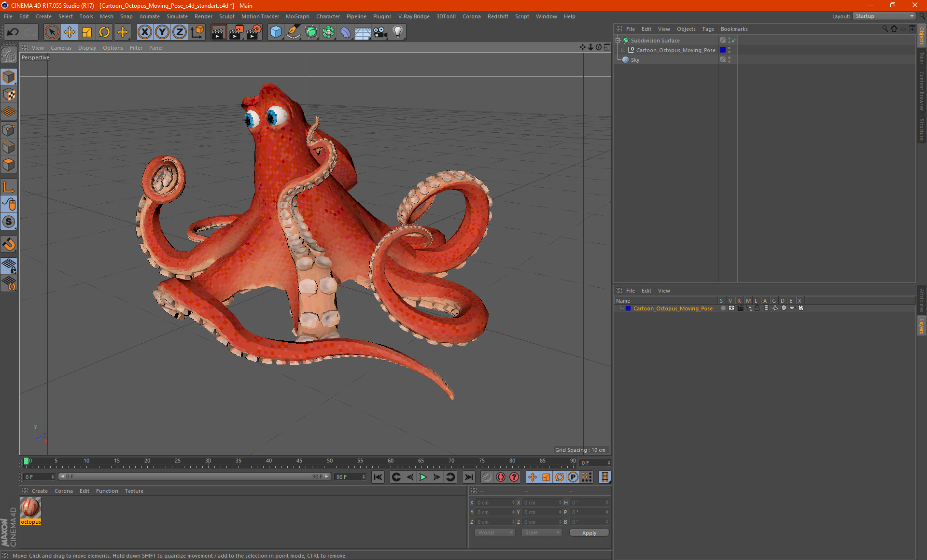Switch to Edges mode cube icon
927x560 pixels.
(x=9, y=147)
